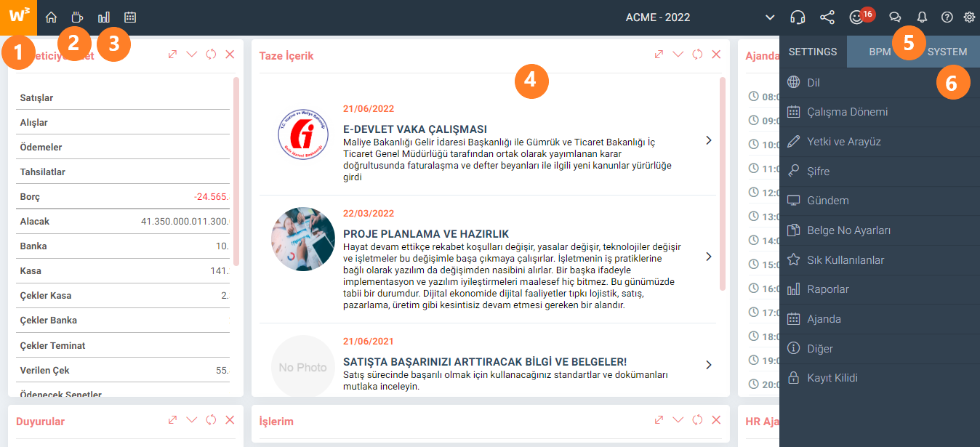Select the Çekler Teminat row
The width and height of the screenshot is (980, 447).
pos(122,346)
